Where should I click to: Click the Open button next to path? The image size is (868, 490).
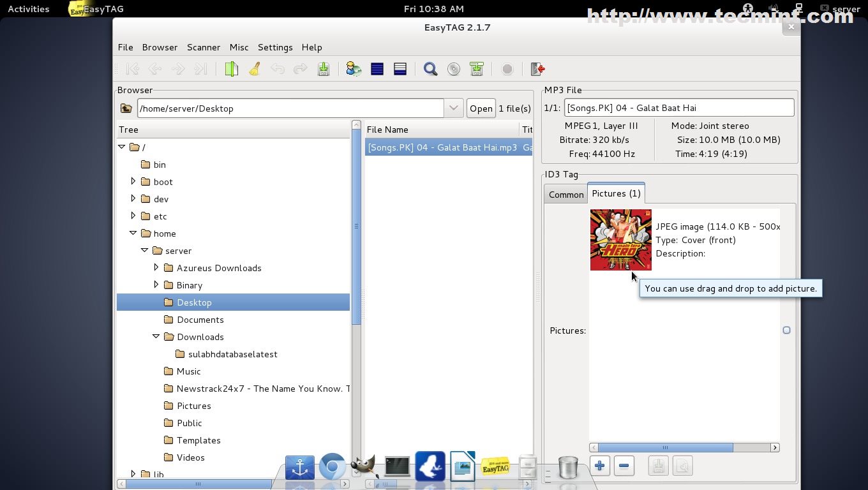pos(481,108)
